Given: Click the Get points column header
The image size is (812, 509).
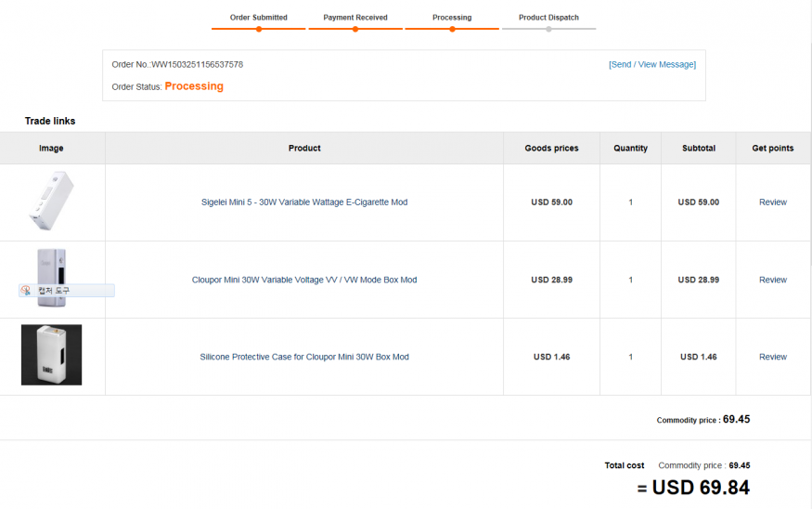Looking at the screenshot, I should pyautogui.click(x=773, y=149).
